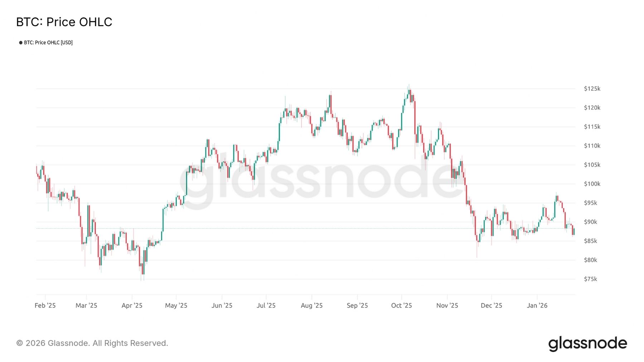Click the $115k y-axis label
Screen dimensions: 644x362
592,127
